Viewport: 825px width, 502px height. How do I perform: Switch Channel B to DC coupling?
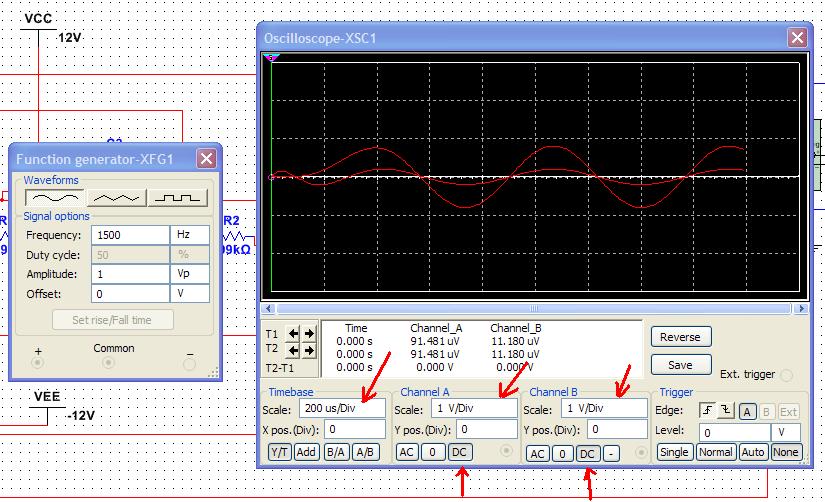pyautogui.click(x=587, y=454)
